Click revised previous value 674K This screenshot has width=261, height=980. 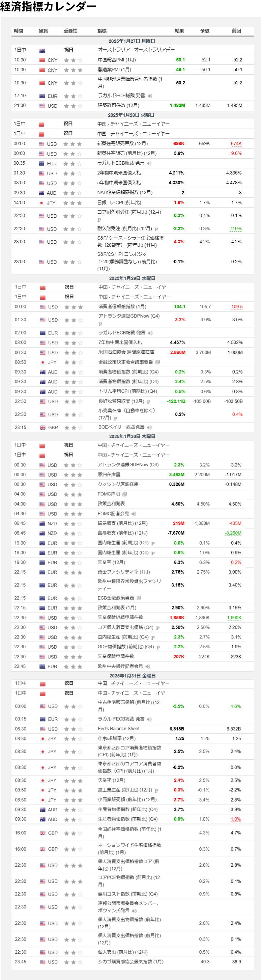tap(236, 143)
